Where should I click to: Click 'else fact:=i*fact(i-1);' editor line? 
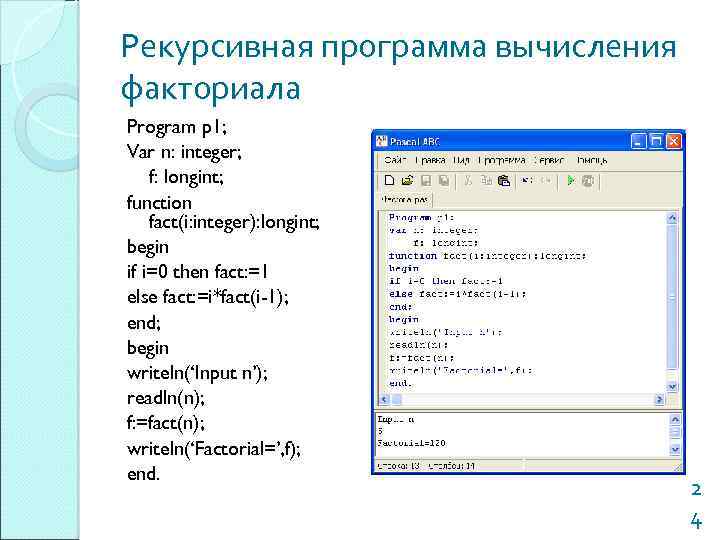pyautogui.click(x=457, y=293)
